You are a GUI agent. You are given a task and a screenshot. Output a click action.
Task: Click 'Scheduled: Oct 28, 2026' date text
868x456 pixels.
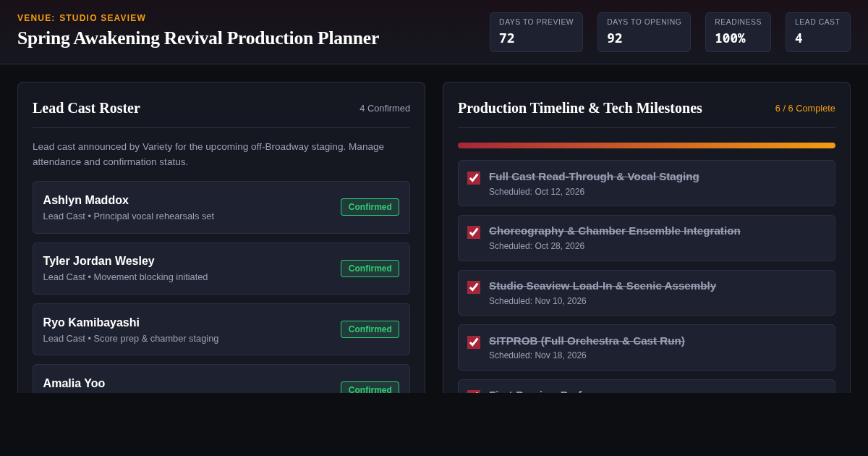click(537, 246)
